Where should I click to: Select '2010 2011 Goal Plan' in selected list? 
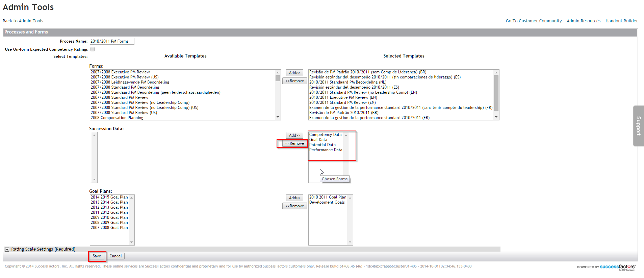(x=328, y=197)
